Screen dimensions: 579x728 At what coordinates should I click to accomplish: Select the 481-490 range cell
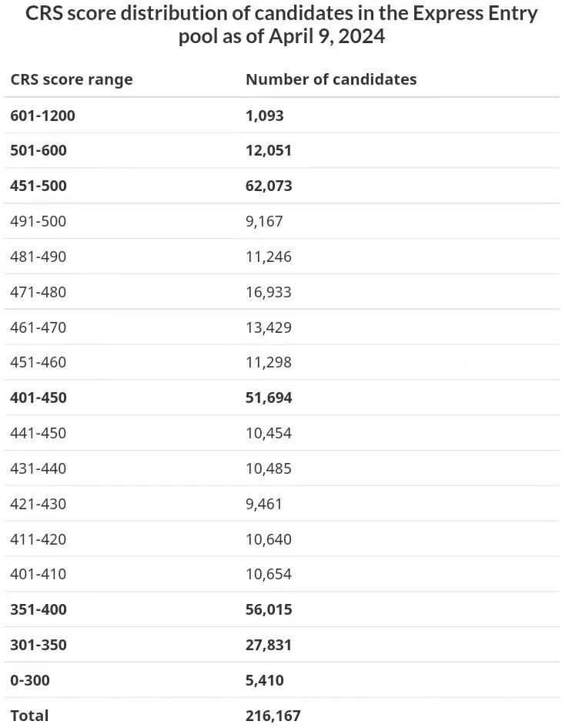[x=38, y=257]
